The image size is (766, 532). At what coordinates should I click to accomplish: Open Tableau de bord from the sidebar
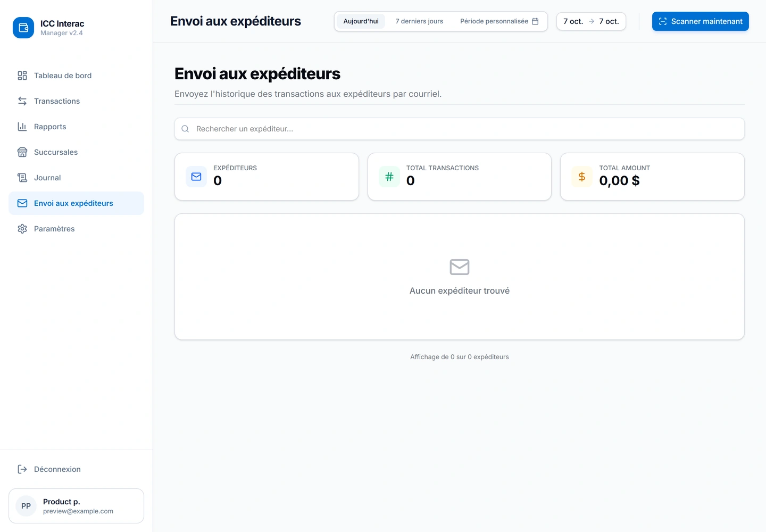[76, 76]
